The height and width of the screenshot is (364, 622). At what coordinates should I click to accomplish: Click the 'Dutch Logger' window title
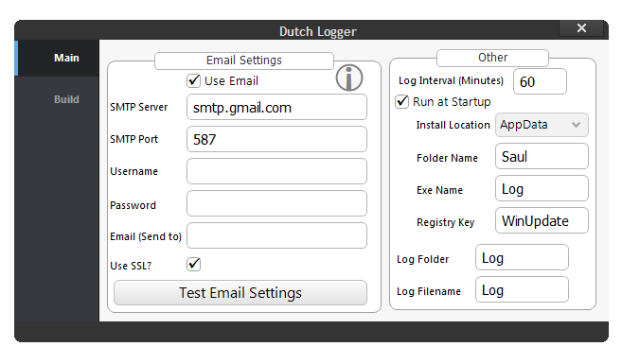coord(318,31)
